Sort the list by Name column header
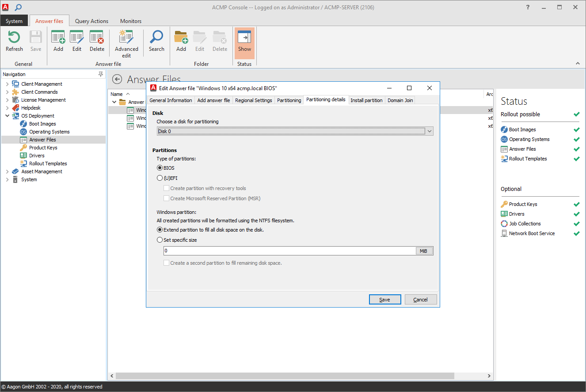This screenshot has width=586, height=392. 116,94
